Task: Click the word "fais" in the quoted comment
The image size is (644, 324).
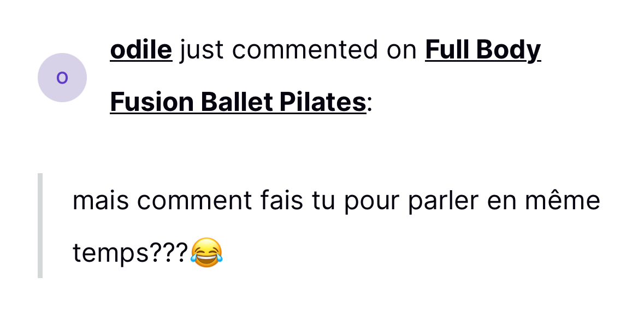Action: click(x=281, y=200)
